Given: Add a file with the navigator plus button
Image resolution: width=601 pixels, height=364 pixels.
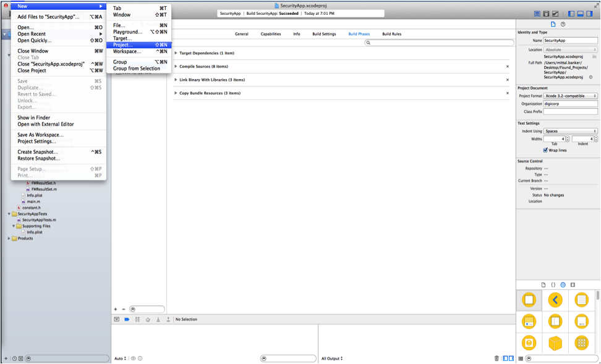Looking at the screenshot, I should click(6, 358).
